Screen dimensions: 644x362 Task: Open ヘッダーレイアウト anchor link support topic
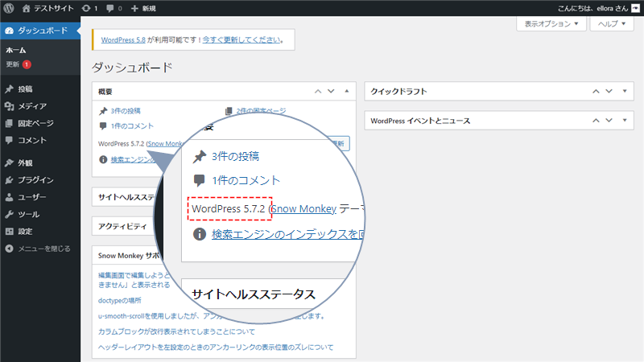click(216, 348)
